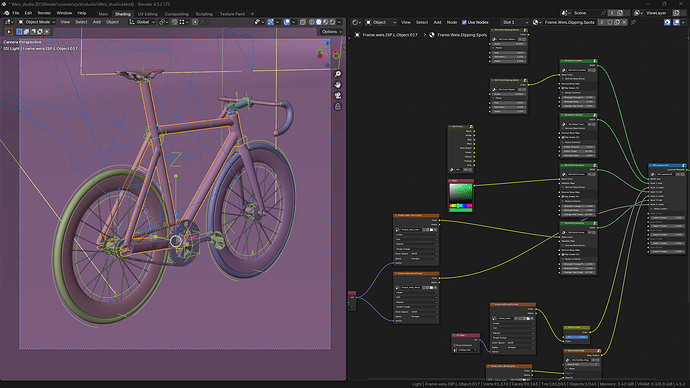
Task: Open the shader type Object dropdown
Action: (381, 22)
